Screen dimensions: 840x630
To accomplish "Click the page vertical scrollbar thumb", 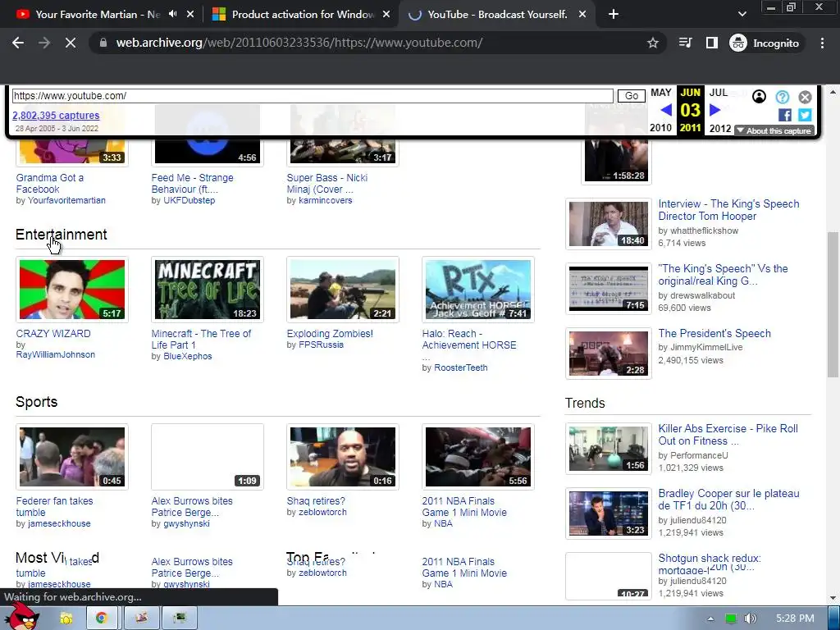I will pos(833,304).
